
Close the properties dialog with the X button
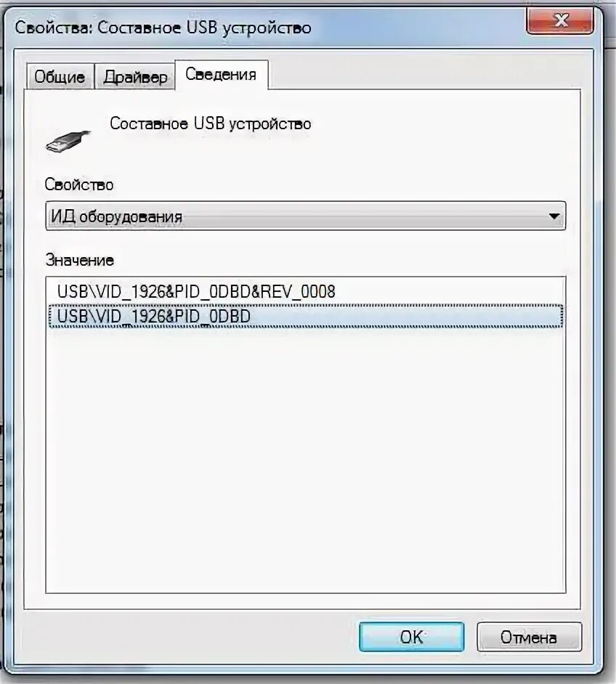[560, 20]
